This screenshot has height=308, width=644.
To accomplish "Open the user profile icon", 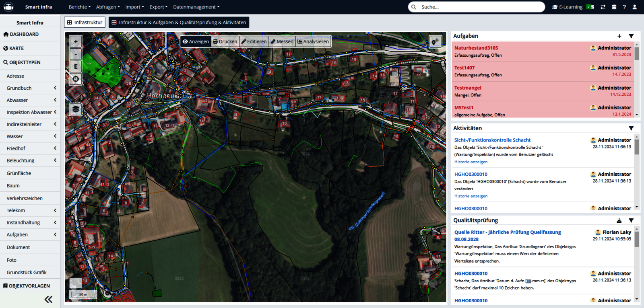I will 634,7.
